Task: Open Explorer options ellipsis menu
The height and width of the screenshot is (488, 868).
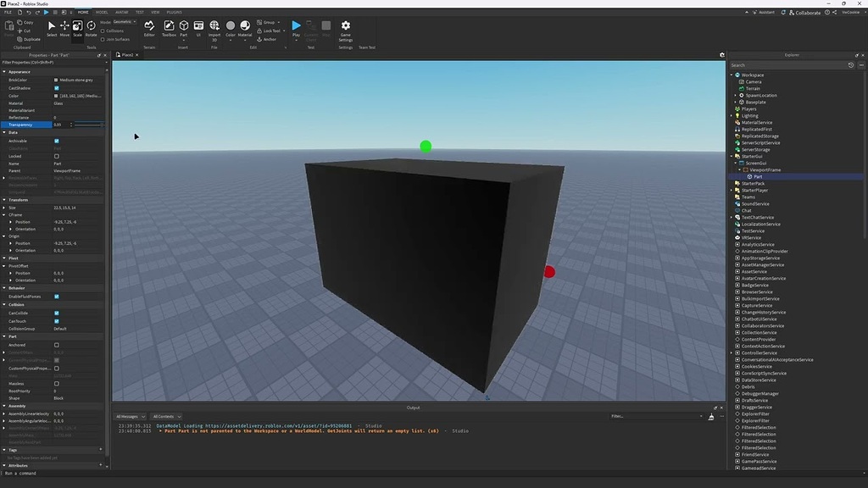Action: pos(861,65)
